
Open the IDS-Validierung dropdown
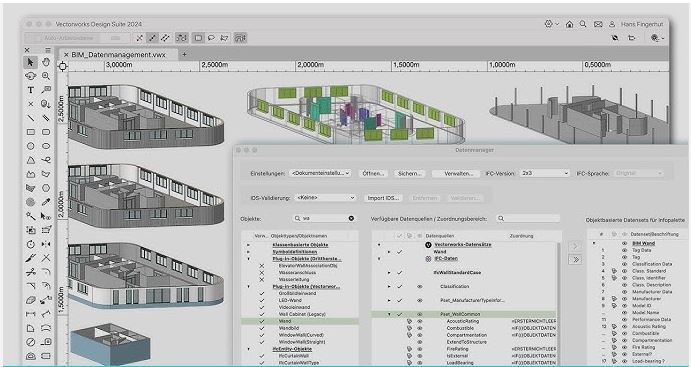pos(326,198)
